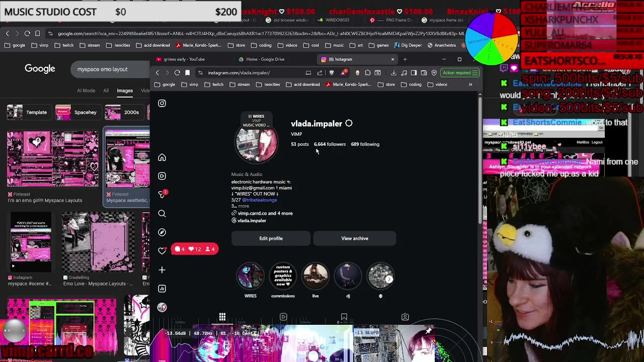Open the neocities bookmark folder in front window
The width and height of the screenshot is (644, 362).
click(x=268, y=84)
